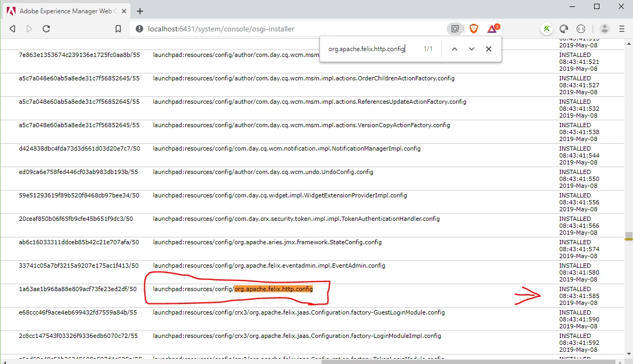Select the OrderChildrenActionFactory.config entry
The width and height of the screenshot is (633, 364).
coord(303,78)
